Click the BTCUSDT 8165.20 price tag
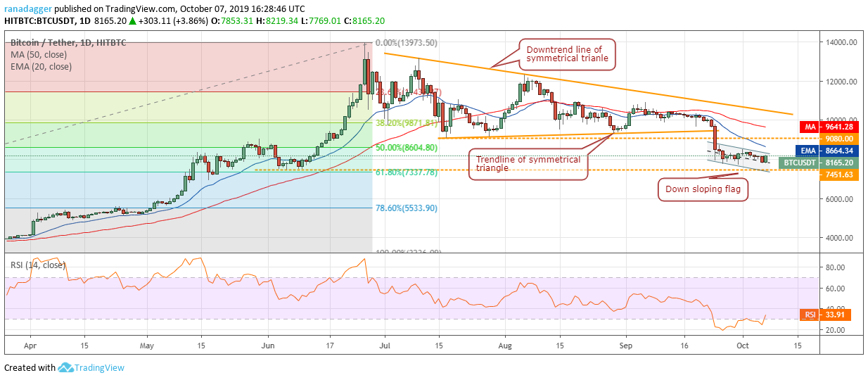Image resolution: width=868 pixels, height=380 pixels. 818,163
